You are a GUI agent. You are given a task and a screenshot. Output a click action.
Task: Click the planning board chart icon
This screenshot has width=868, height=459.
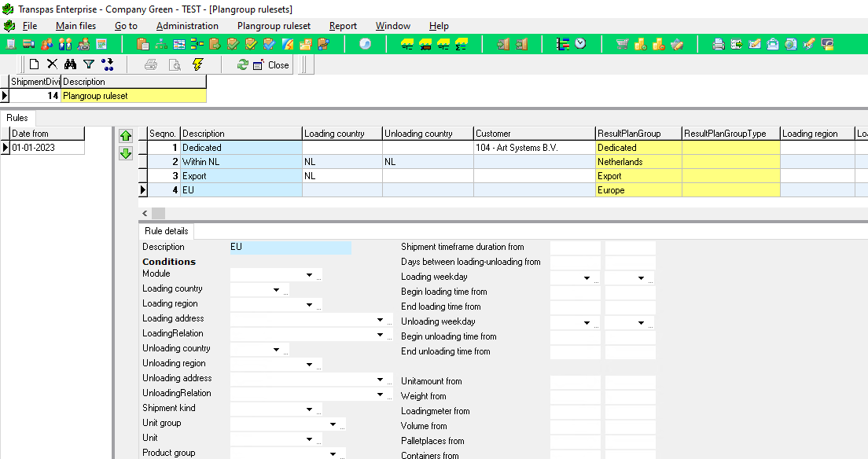(178, 44)
